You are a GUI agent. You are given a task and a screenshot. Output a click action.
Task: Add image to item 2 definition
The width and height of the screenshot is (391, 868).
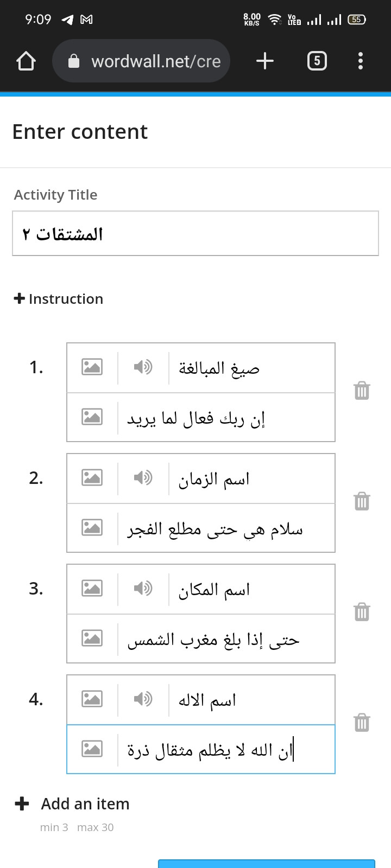tap(92, 527)
